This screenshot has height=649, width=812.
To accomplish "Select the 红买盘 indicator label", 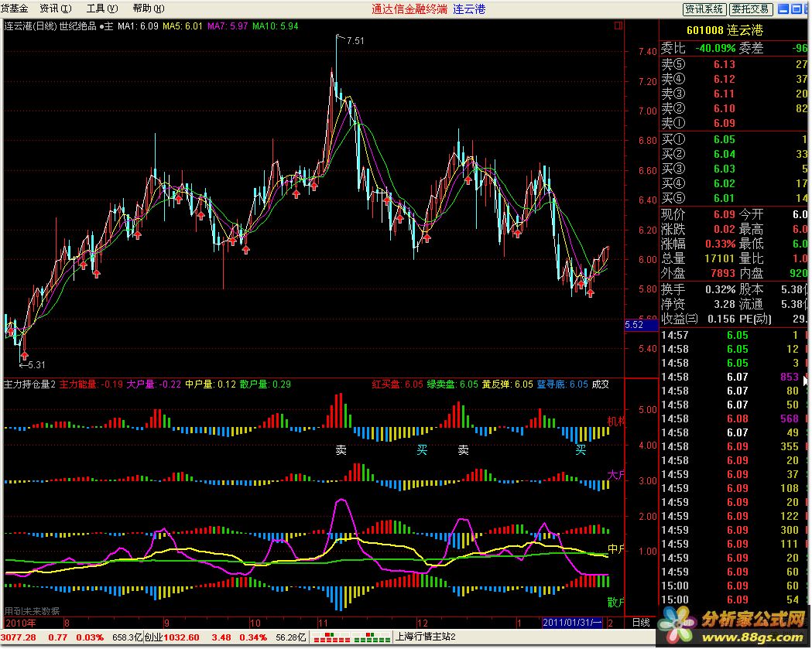I will coord(398,384).
